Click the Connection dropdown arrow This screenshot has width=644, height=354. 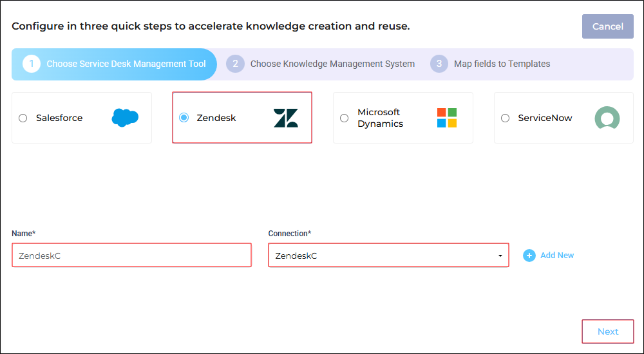pos(500,256)
